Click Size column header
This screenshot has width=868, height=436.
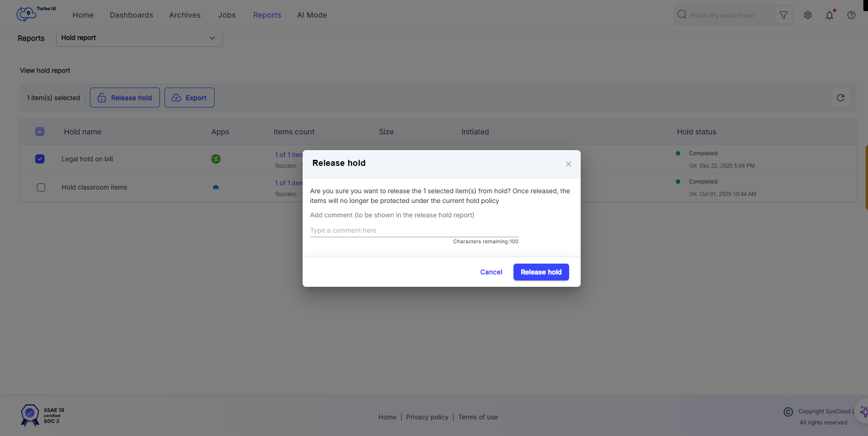coord(386,132)
